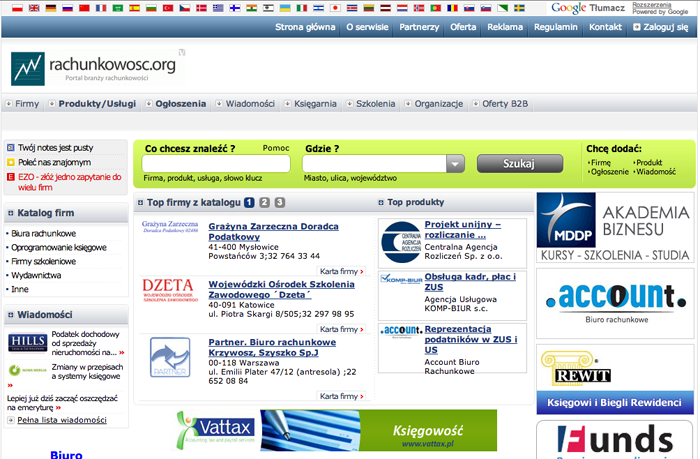Choose the German flag translation icon
This screenshot has width=700, height=459.
tap(50, 8)
